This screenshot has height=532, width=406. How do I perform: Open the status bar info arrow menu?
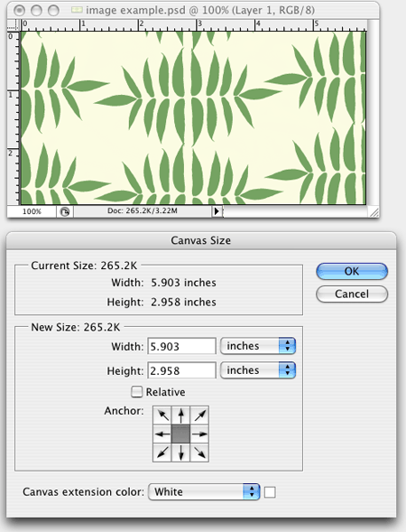coord(217,211)
